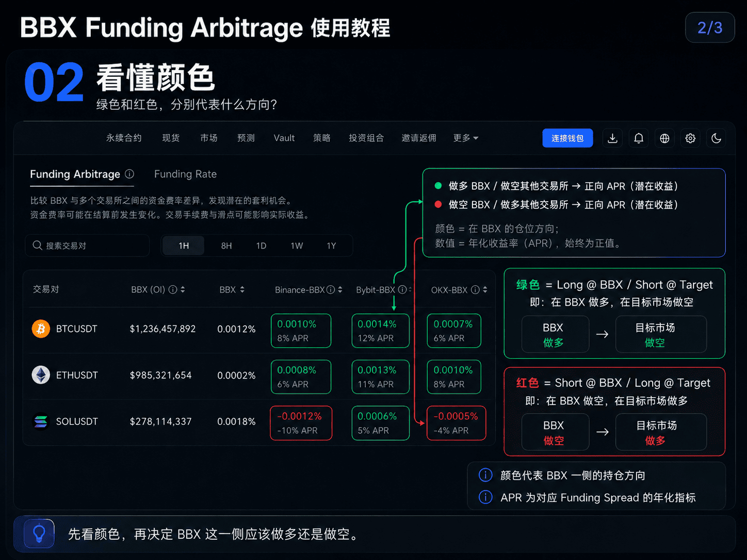Image resolution: width=747 pixels, height=560 pixels.
Task: Click SOLUSDT Bybit-BBX 0.0006% card
Action: point(380,423)
